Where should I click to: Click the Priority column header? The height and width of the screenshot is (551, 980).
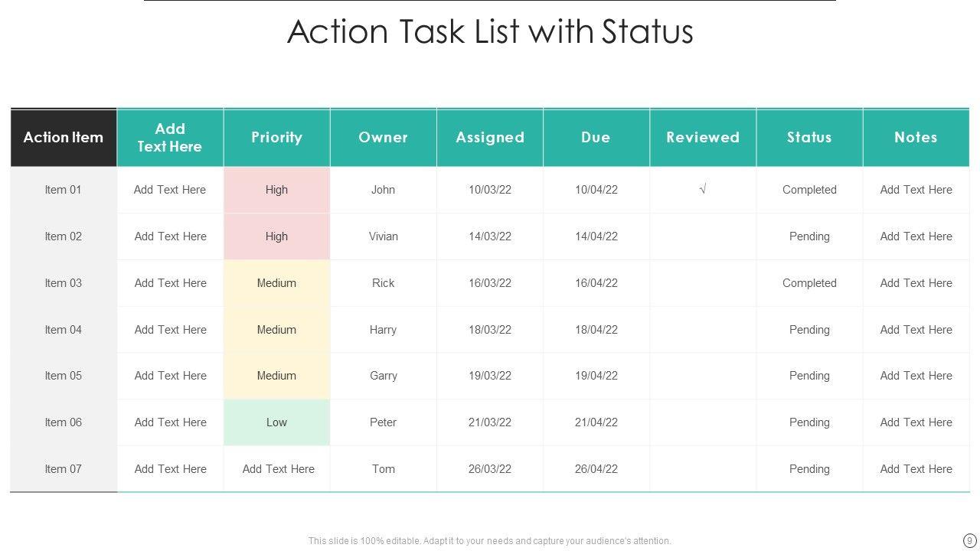(x=276, y=138)
